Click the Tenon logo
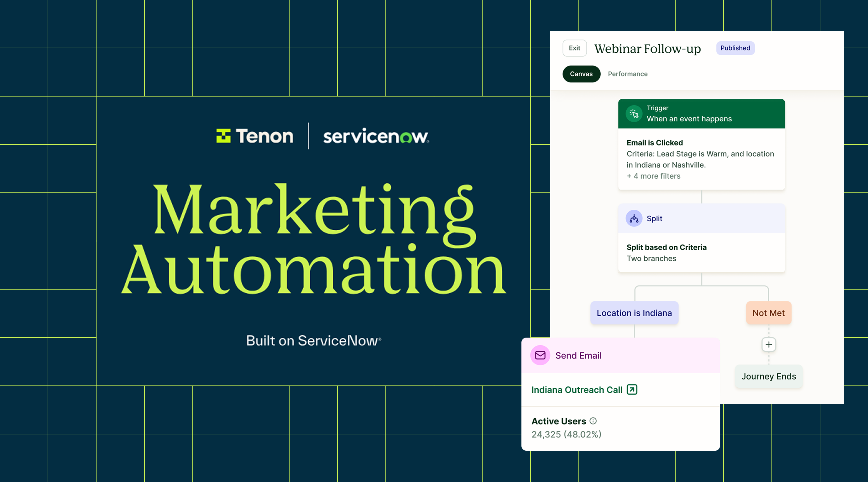 [x=255, y=136]
